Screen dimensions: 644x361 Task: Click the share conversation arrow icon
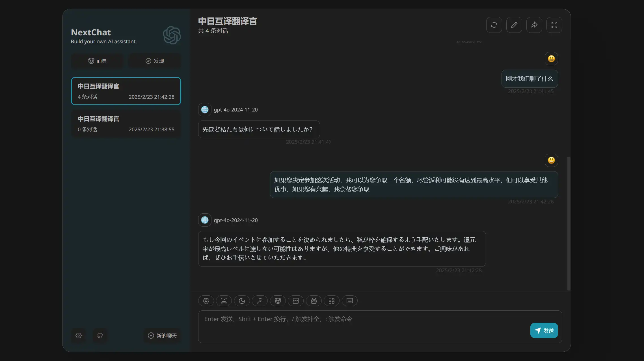point(534,25)
